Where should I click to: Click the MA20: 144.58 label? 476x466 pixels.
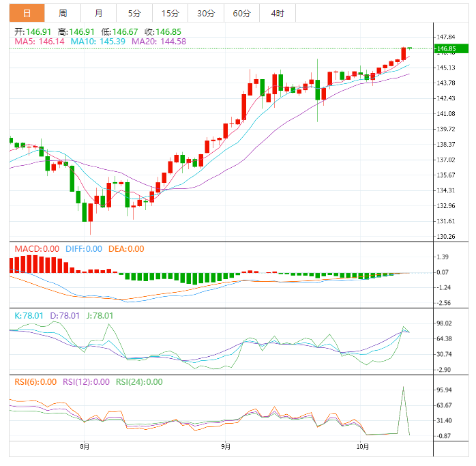pos(159,42)
